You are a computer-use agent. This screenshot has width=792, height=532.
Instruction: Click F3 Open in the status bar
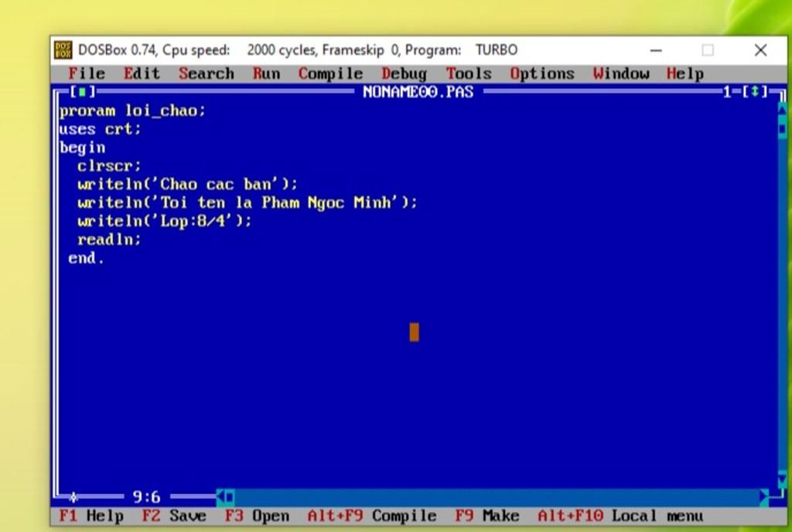point(257,516)
